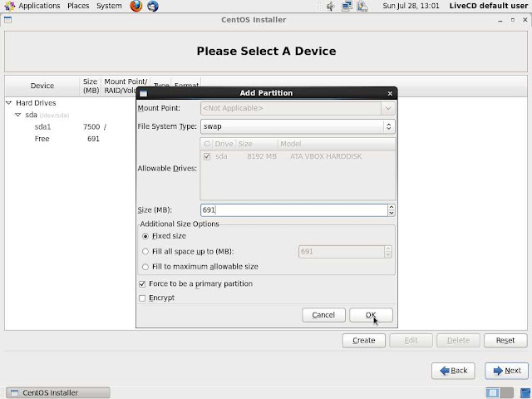Launch the Firefox browser from top panel
This screenshot has height=399, width=532.
136,6
